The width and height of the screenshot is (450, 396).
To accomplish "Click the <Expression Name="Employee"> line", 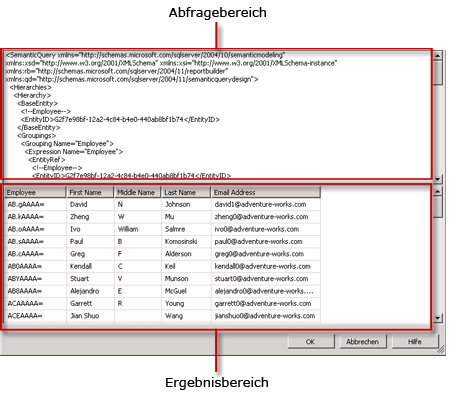I will 74,152.
